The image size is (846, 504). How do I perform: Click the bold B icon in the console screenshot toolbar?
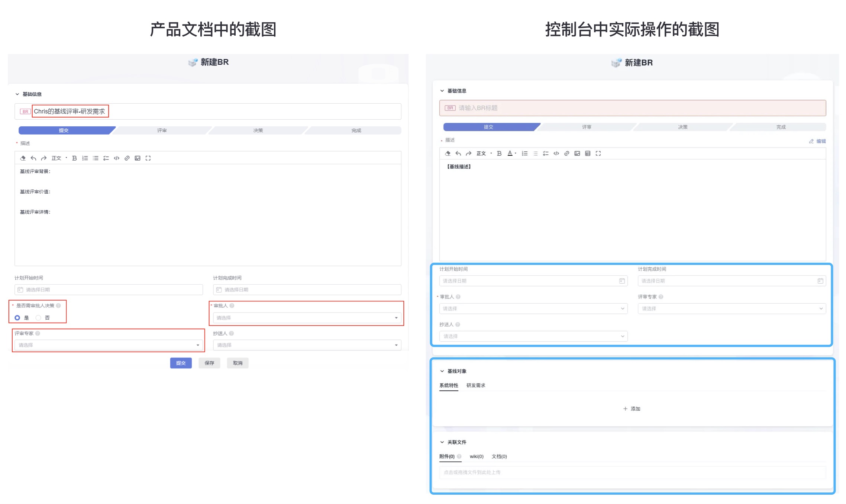coord(499,153)
